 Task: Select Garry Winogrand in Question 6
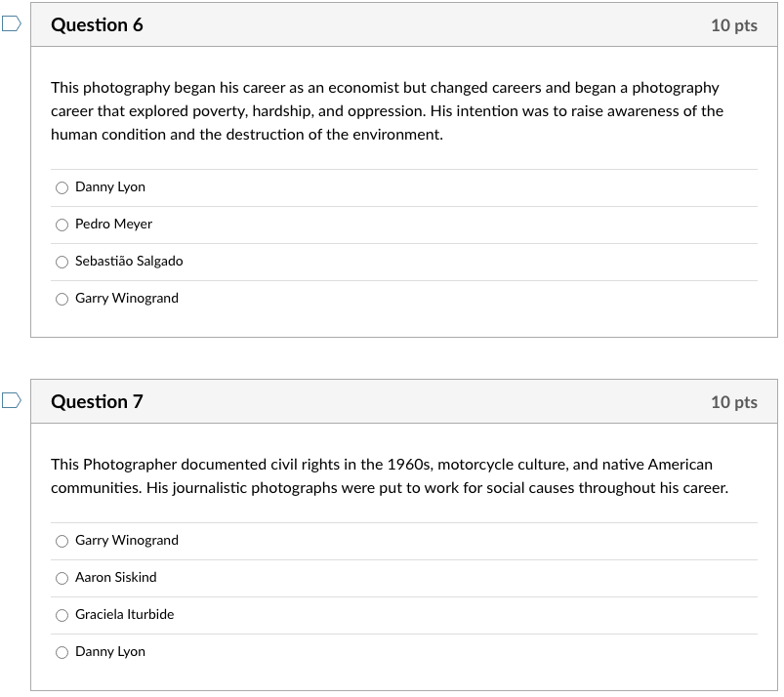(x=62, y=299)
